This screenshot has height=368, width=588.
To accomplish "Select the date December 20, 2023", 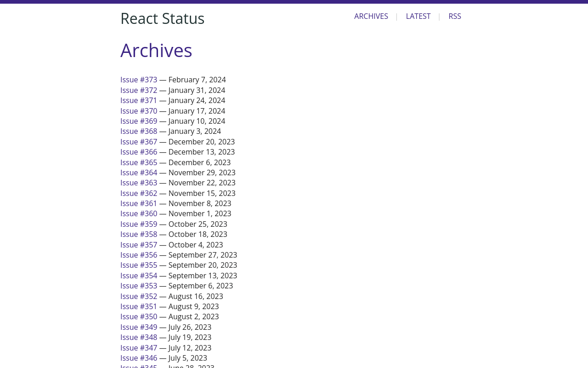I will 202,142.
